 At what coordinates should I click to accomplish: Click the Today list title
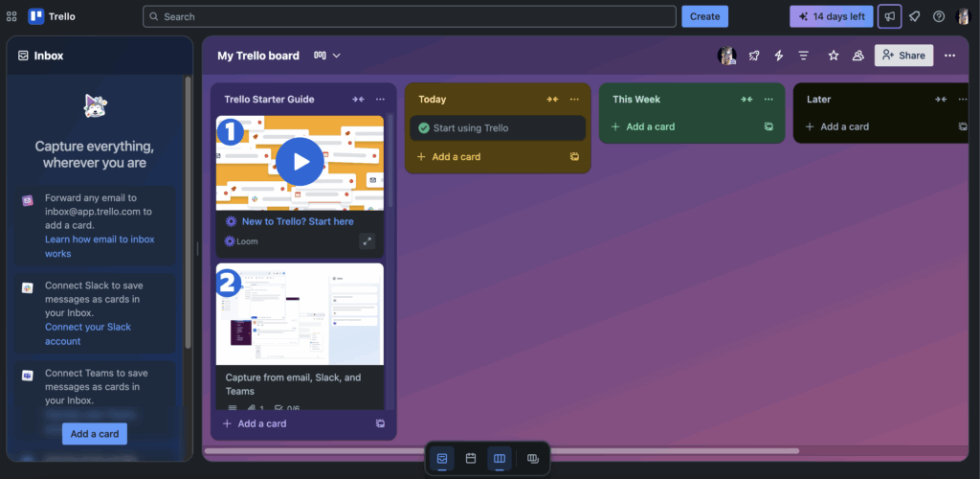tap(433, 100)
